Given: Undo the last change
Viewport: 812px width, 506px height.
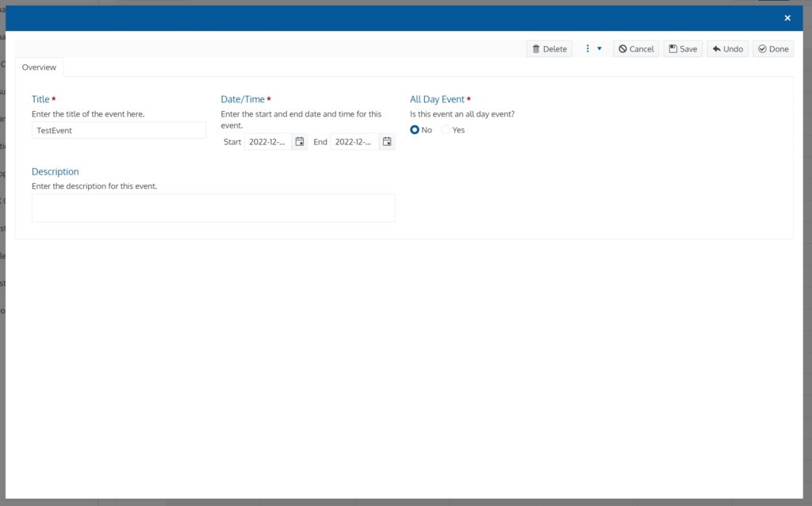Looking at the screenshot, I should (728, 48).
